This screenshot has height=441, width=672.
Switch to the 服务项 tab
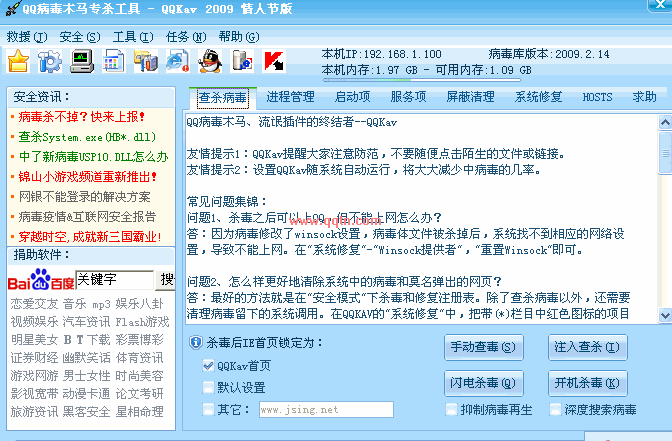click(x=408, y=97)
